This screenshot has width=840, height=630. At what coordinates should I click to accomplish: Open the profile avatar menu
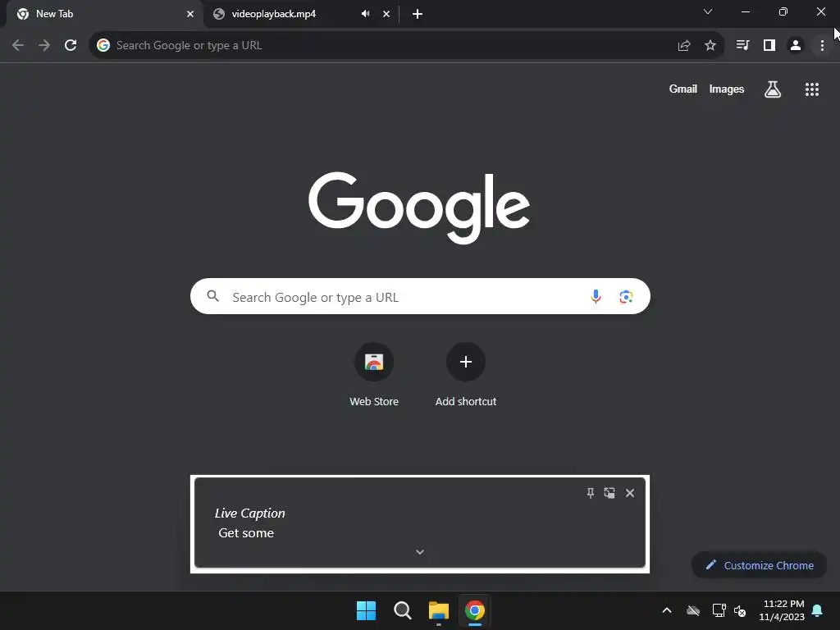pos(796,46)
